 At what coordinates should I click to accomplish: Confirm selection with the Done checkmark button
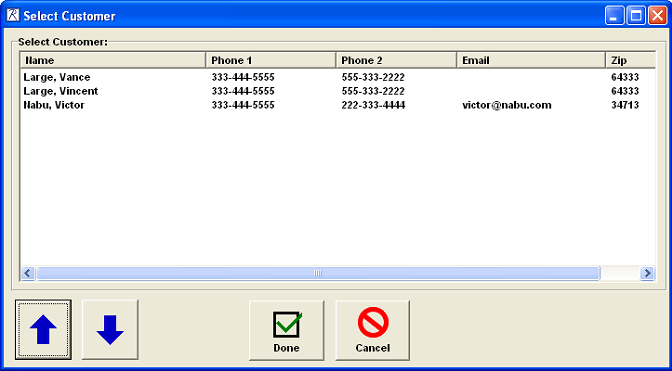coord(287,330)
